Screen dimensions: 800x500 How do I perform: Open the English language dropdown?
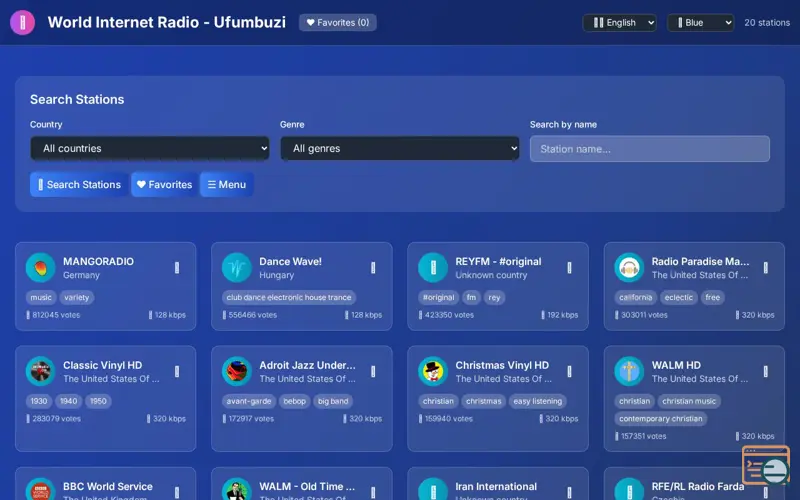coord(619,22)
